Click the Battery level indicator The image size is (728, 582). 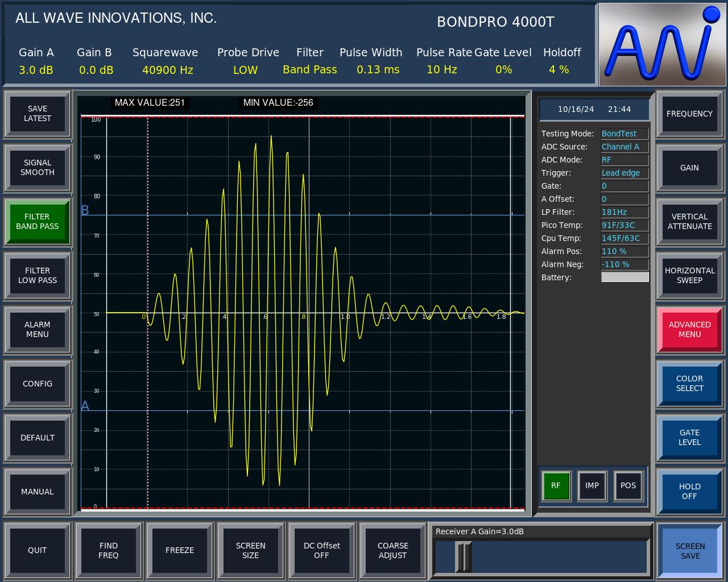pyautogui.click(x=624, y=277)
